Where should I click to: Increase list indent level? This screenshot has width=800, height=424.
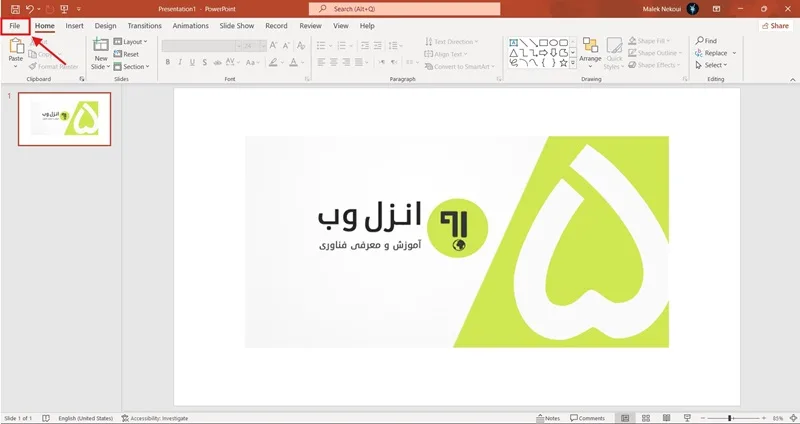378,46
